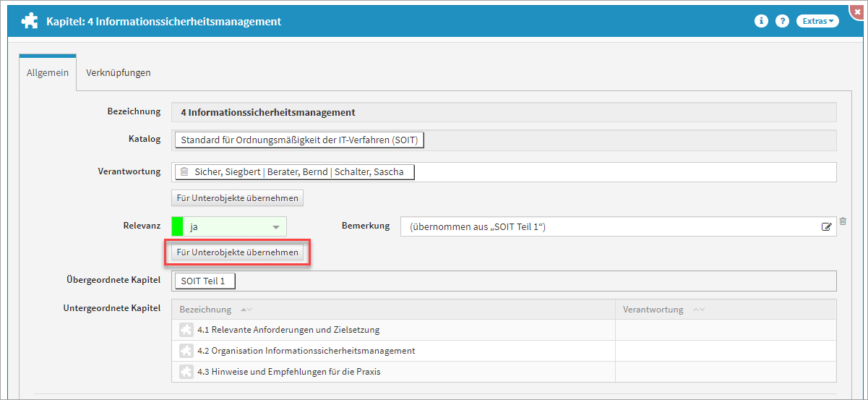The height and width of the screenshot is (400, 868).
Task: Remove responsibility using trash icon in Verantwortung field
Action: click(184, 172)
